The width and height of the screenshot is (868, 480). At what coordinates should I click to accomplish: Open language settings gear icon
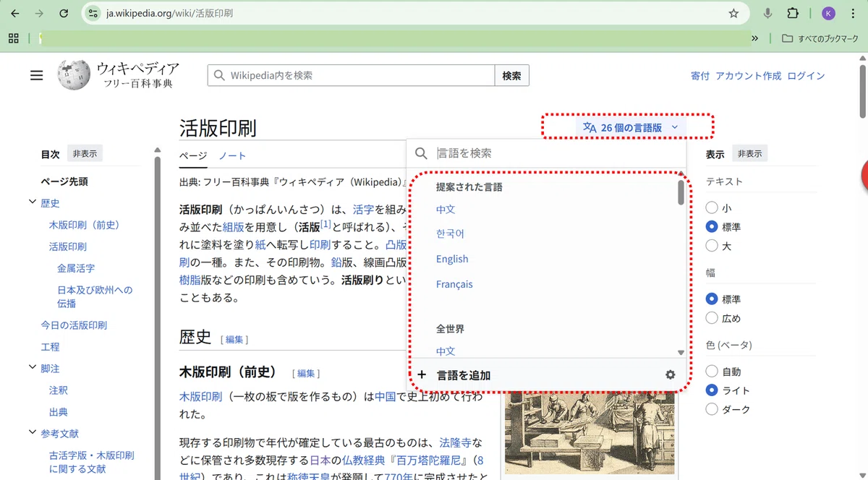670,374
